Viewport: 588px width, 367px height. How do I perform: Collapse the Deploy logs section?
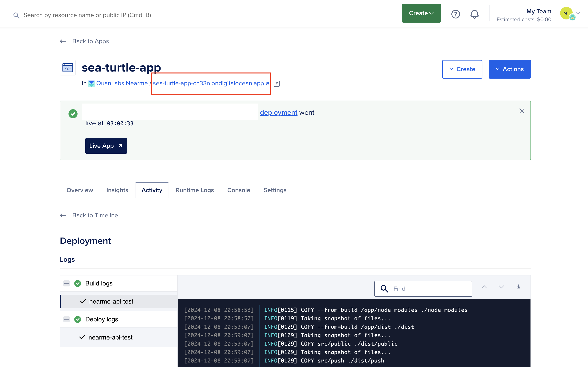(67, 319)
